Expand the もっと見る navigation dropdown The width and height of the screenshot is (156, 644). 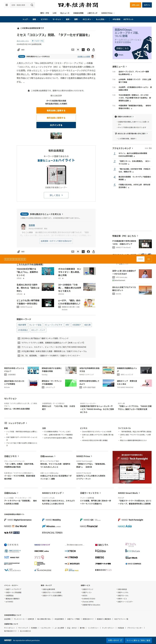pyautogui.click(x=101, y=19)
